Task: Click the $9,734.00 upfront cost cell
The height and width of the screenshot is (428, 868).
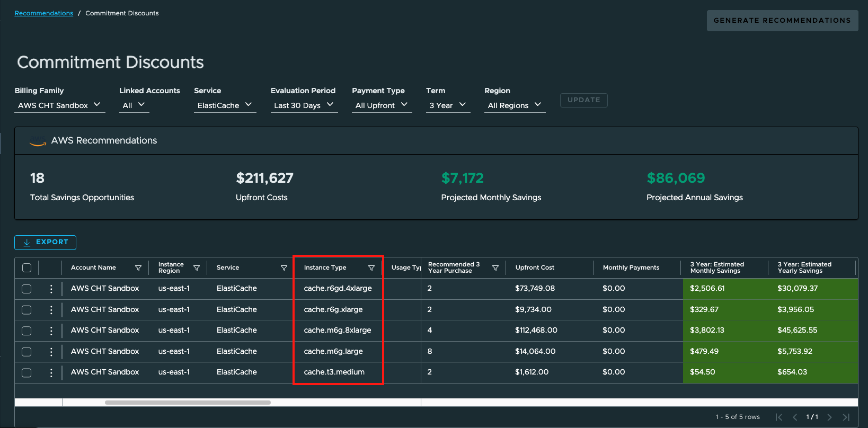Action: 533,310
